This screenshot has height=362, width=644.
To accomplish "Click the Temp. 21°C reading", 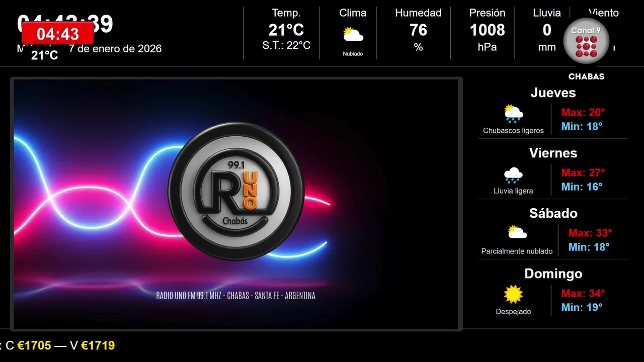I will click(x=286, y=30).
